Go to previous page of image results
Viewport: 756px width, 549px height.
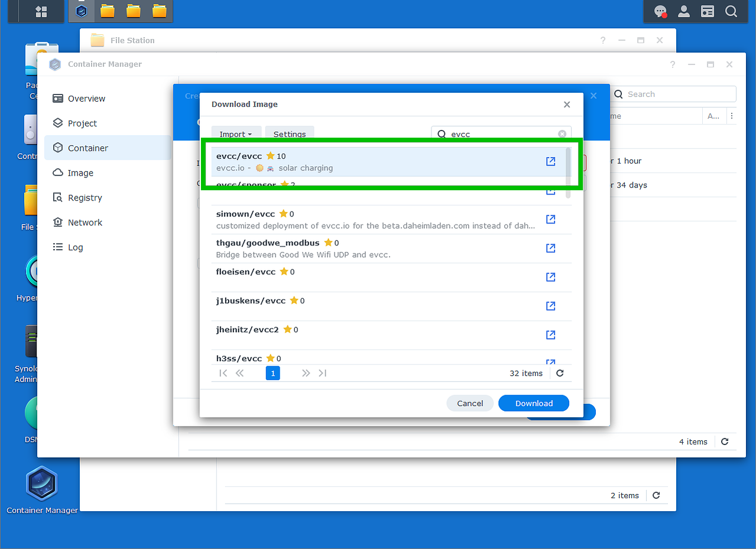click(x=239, y=373)
